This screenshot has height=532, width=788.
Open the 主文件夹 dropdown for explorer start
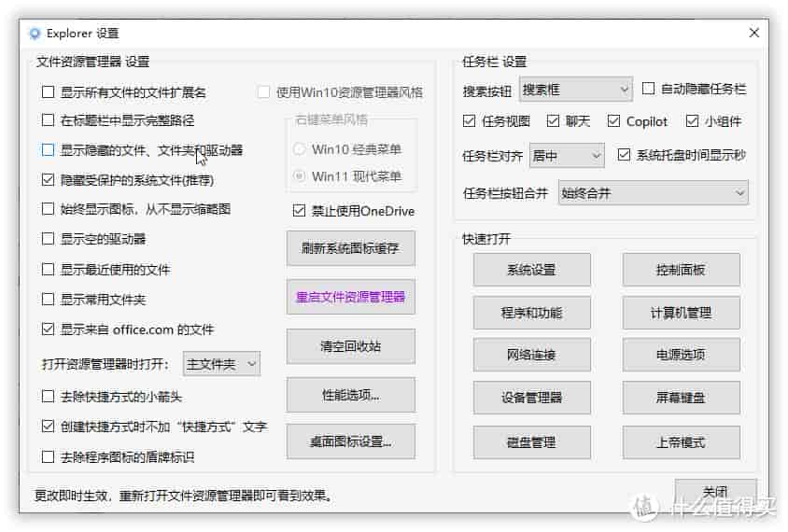point(221,363)
